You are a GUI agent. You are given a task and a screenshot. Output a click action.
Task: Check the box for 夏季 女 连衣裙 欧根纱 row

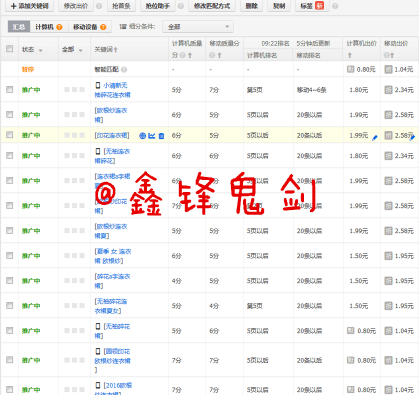point(10,255)
